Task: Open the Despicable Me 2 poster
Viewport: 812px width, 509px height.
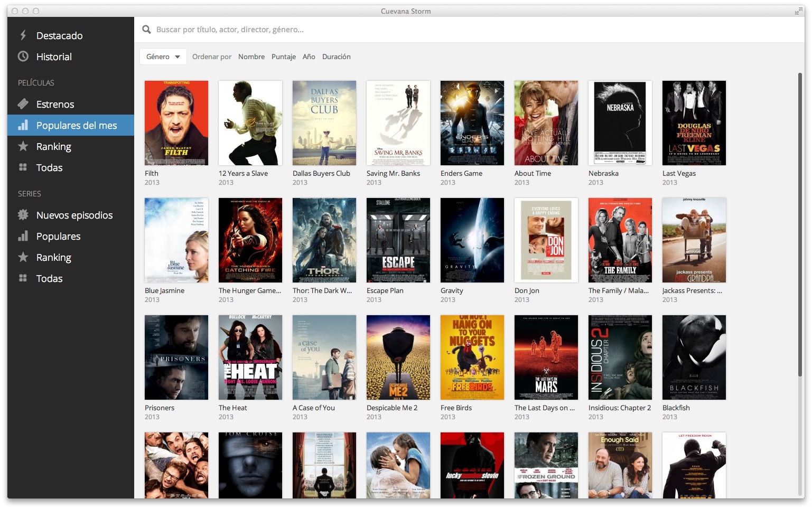Action: click(398, 357)
